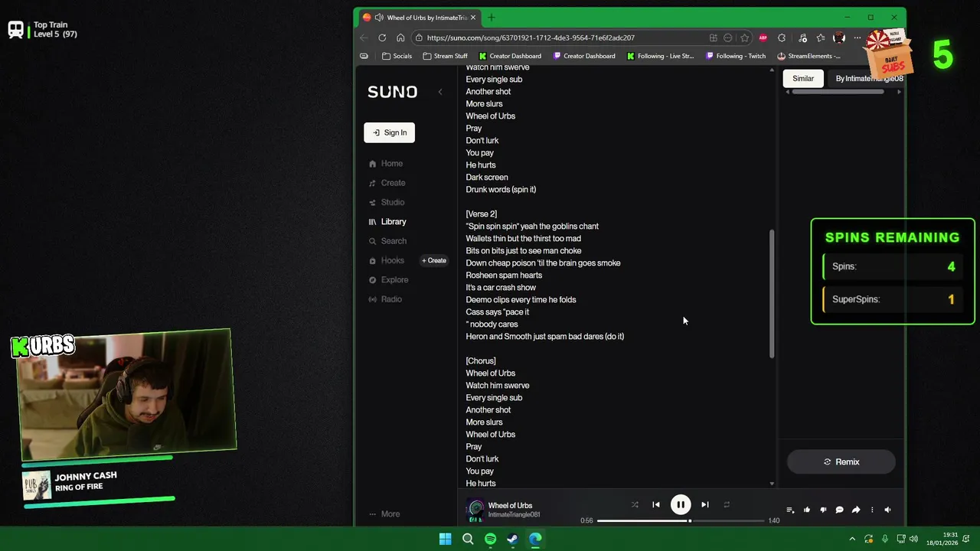Go to the Edge home page
This screenshot has width=980, height=551.
[x=400, y=37]
